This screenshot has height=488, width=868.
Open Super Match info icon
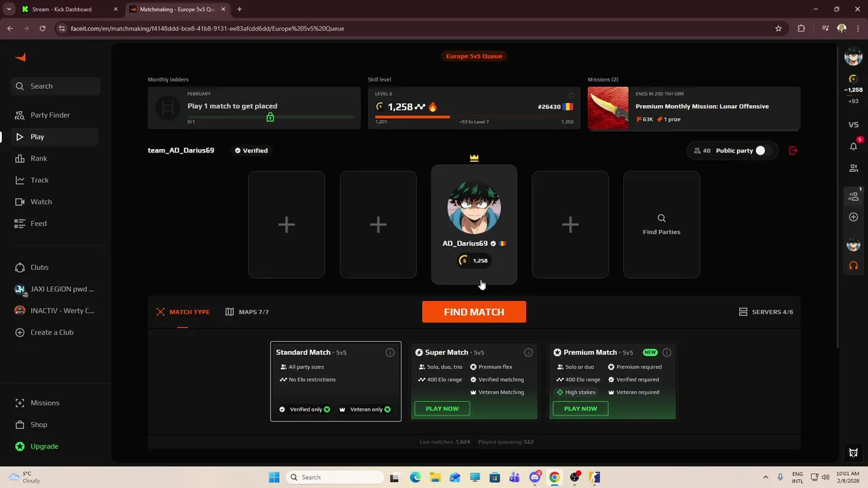528,352
